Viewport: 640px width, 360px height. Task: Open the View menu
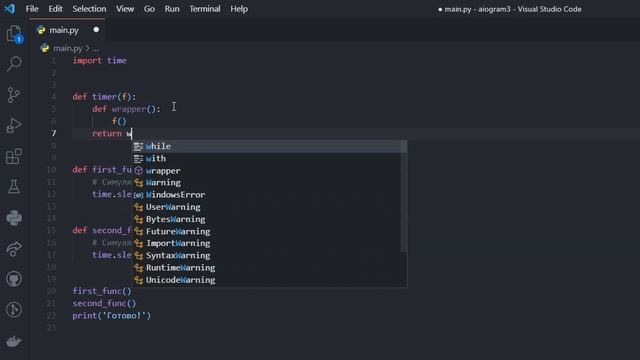[x=125, y=9]
